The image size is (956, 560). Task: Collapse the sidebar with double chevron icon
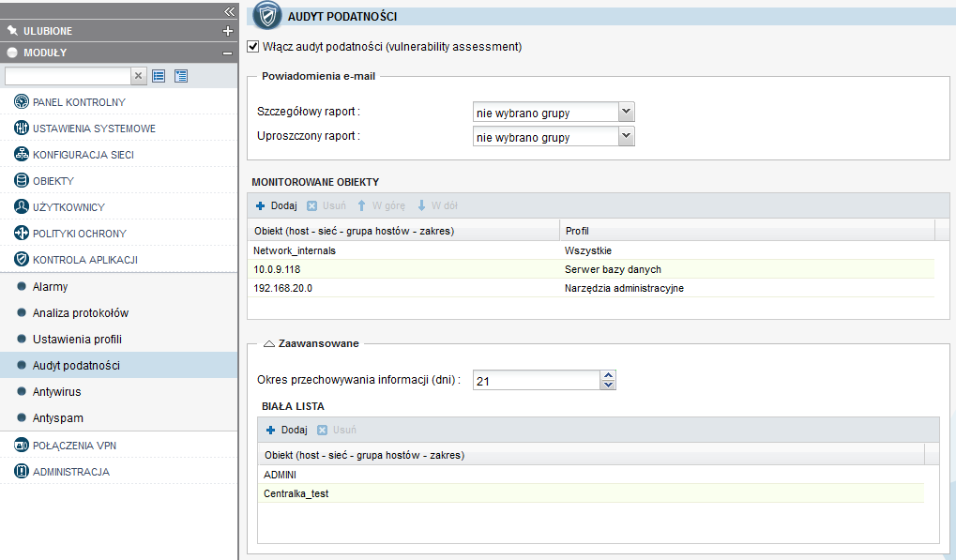[x=229, y=11]
